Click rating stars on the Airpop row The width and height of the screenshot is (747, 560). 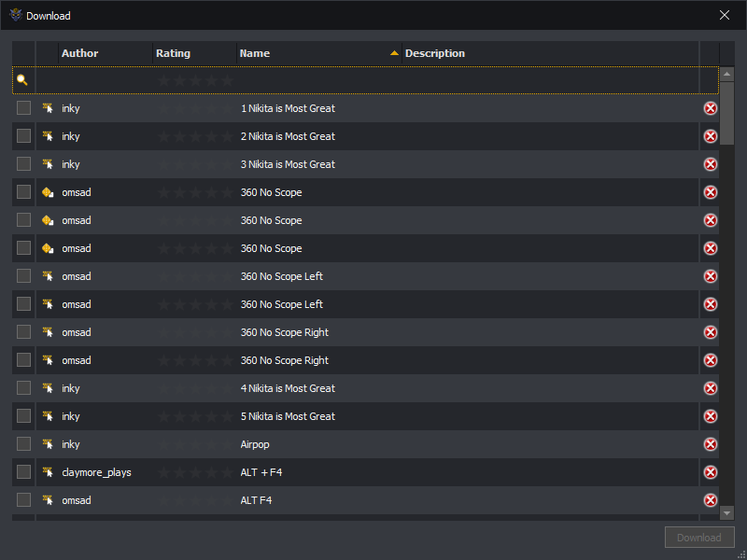195,444
